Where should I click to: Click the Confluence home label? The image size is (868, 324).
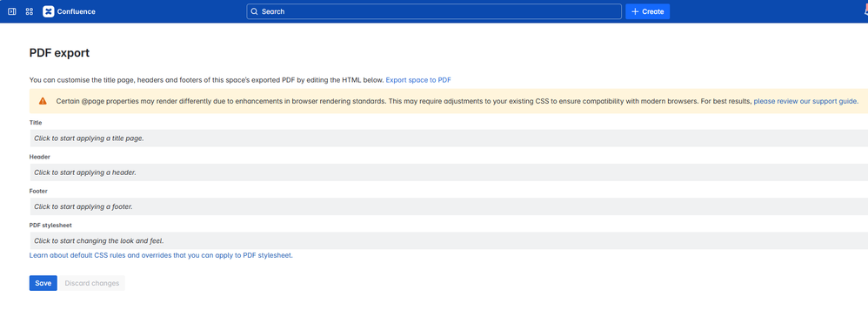pos(76,11)
